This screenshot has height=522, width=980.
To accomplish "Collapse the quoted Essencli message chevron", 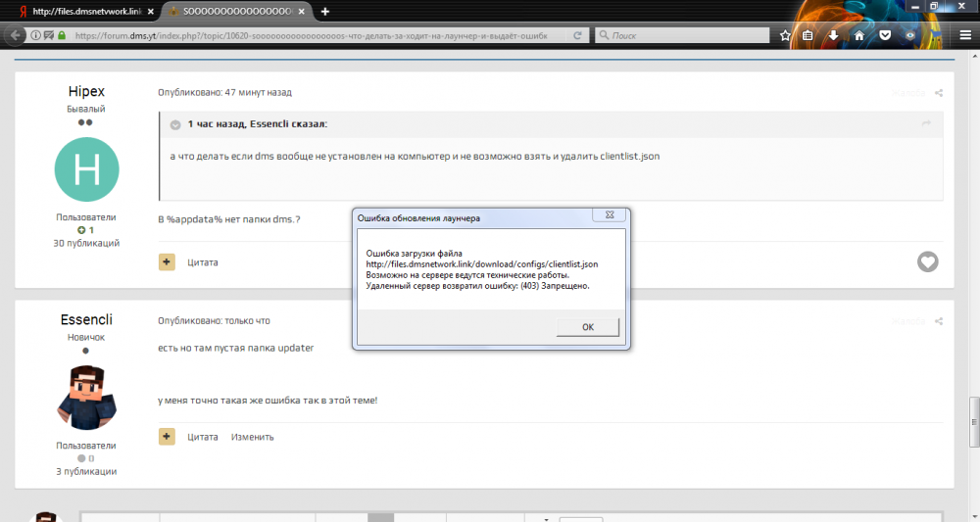I will [174, 124].
